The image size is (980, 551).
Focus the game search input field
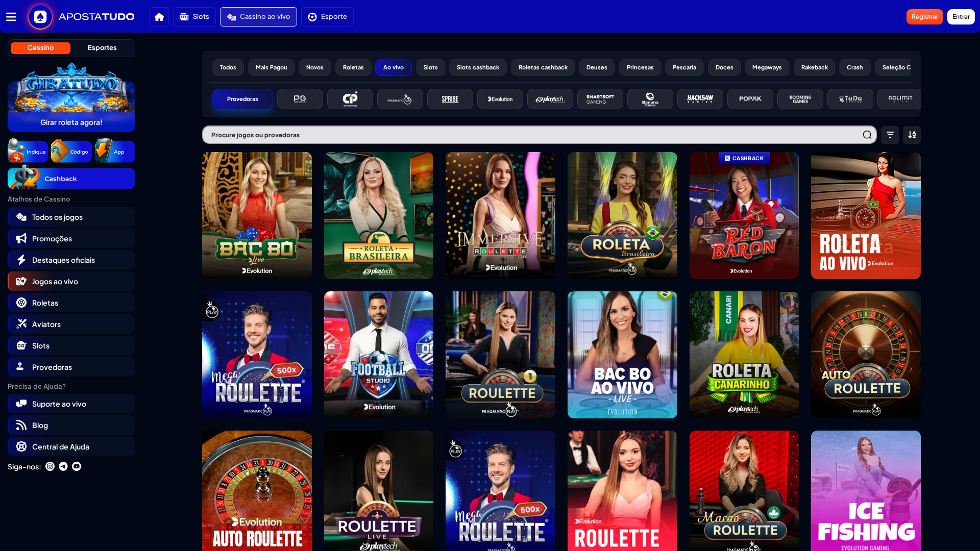click(x=540, y=135)
